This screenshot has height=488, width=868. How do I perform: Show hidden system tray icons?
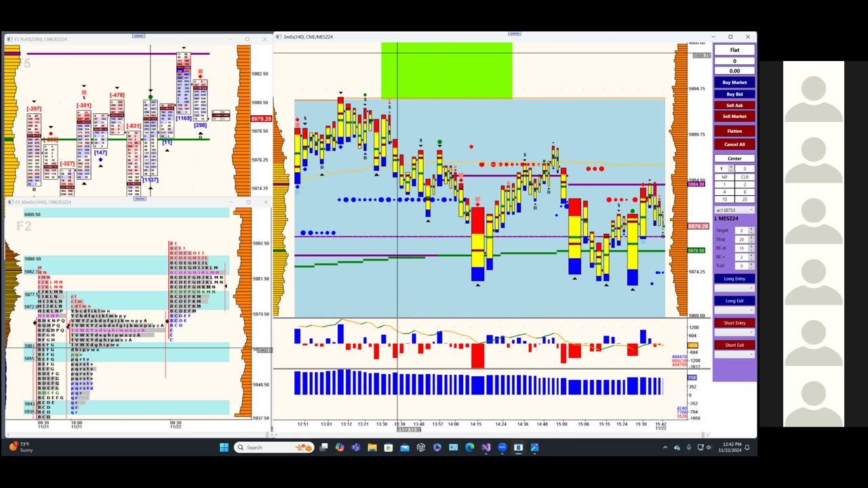(665, 447)
